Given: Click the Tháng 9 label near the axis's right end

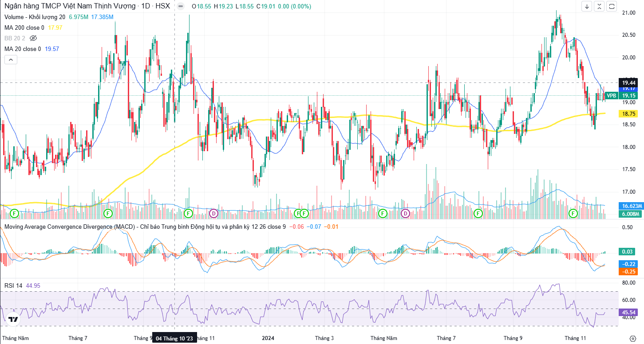Looking at the screenshot, I should click(x=513, y=338).
